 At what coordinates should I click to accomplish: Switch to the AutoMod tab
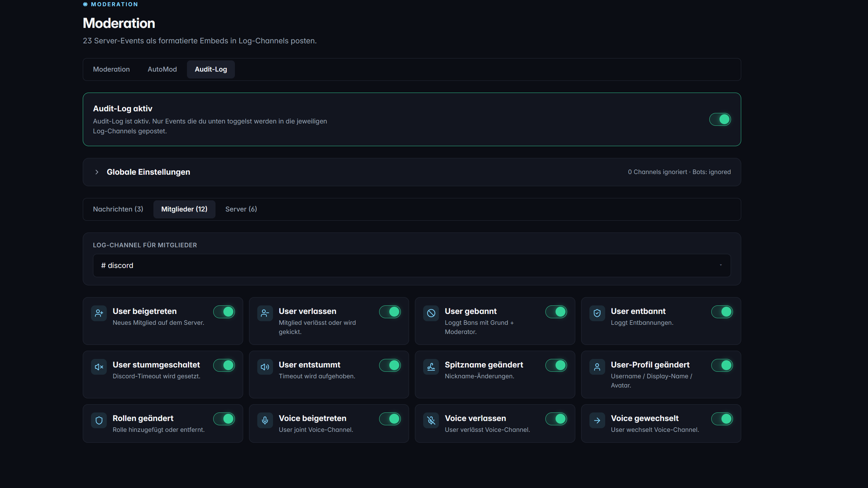pos(162,69)
